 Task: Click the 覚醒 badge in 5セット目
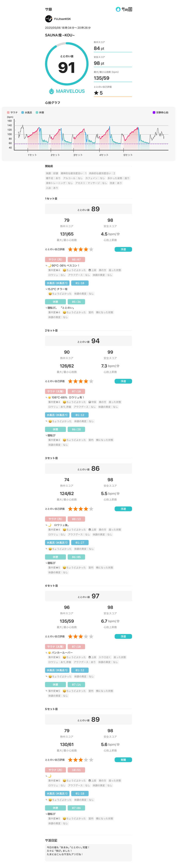123,760
